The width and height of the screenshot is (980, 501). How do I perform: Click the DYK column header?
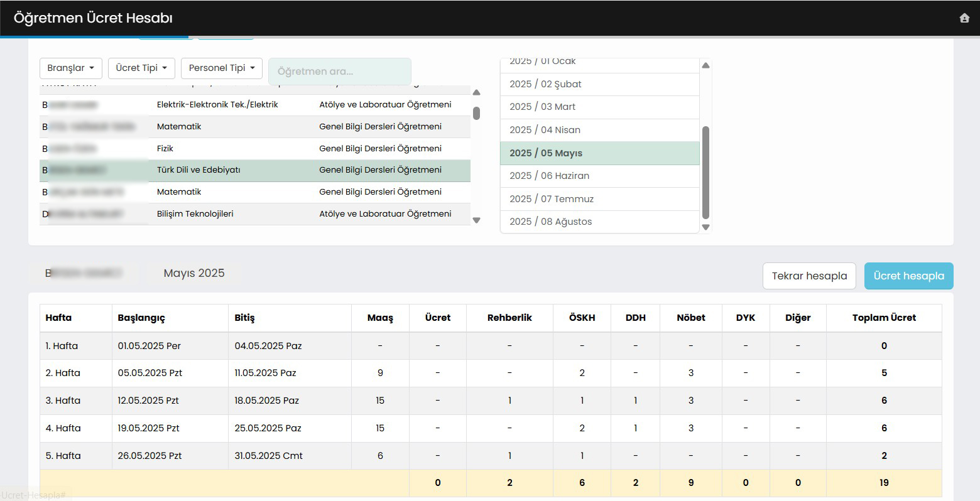coord(746,318)
